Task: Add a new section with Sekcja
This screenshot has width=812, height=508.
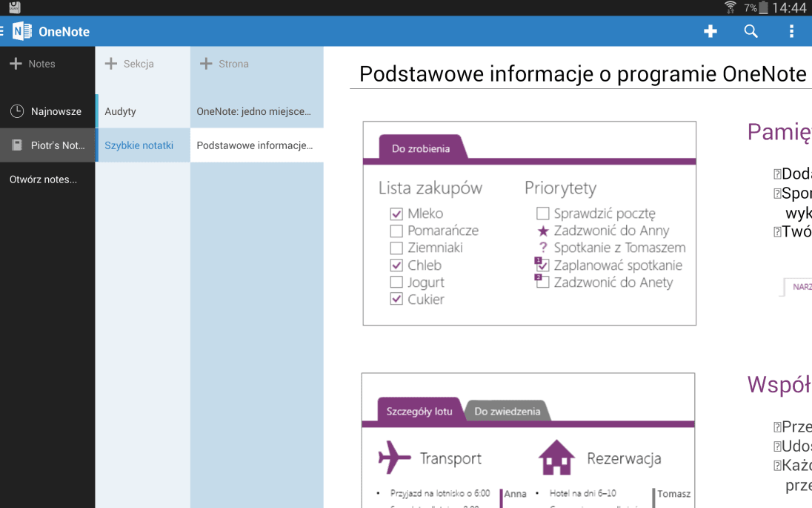Action: coord(130,64)
